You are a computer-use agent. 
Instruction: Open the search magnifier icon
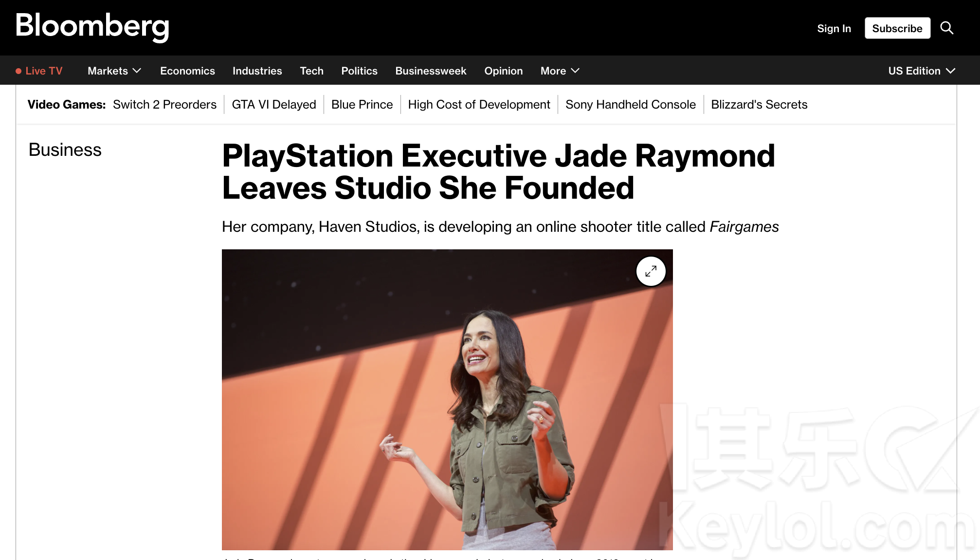pos(947,28)
